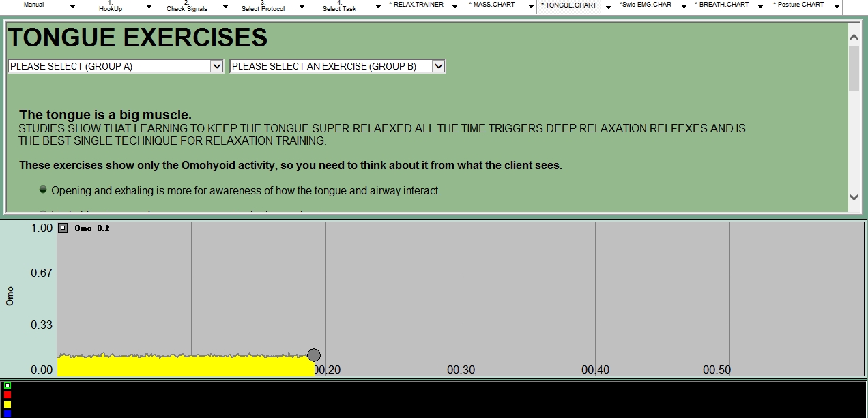The width and height of the screenshot is (868, 418).
Task: Click the green indicator square in black panel
Action: [8, 385]
